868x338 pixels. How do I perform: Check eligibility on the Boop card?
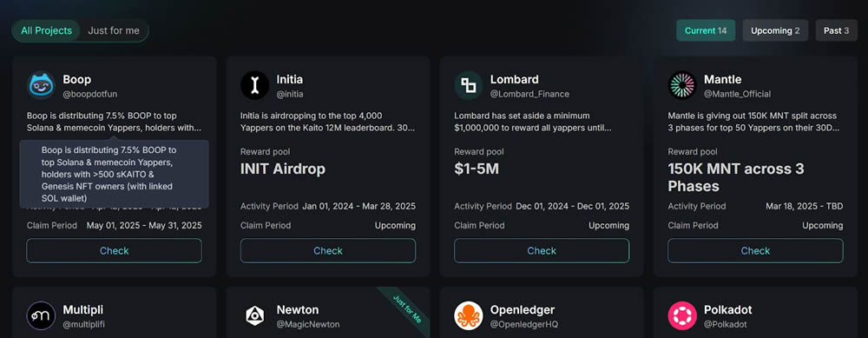[x=114, y=251]
